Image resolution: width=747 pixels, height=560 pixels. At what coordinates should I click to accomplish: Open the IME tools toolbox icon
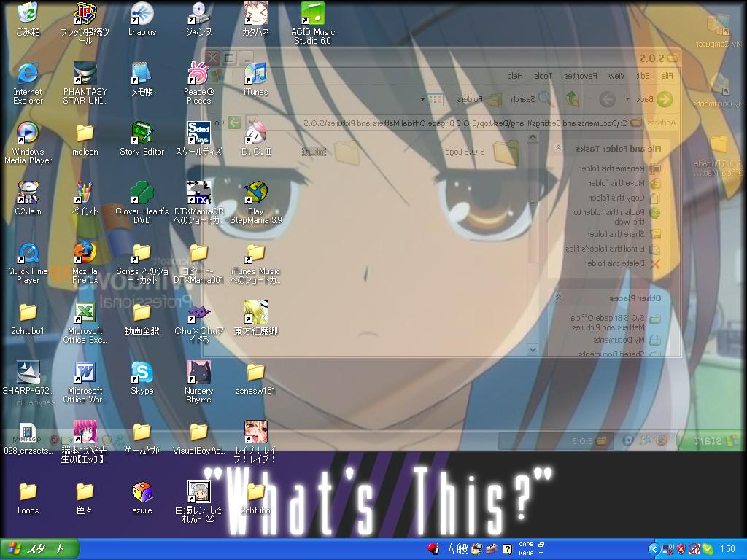tap(492, 549)
